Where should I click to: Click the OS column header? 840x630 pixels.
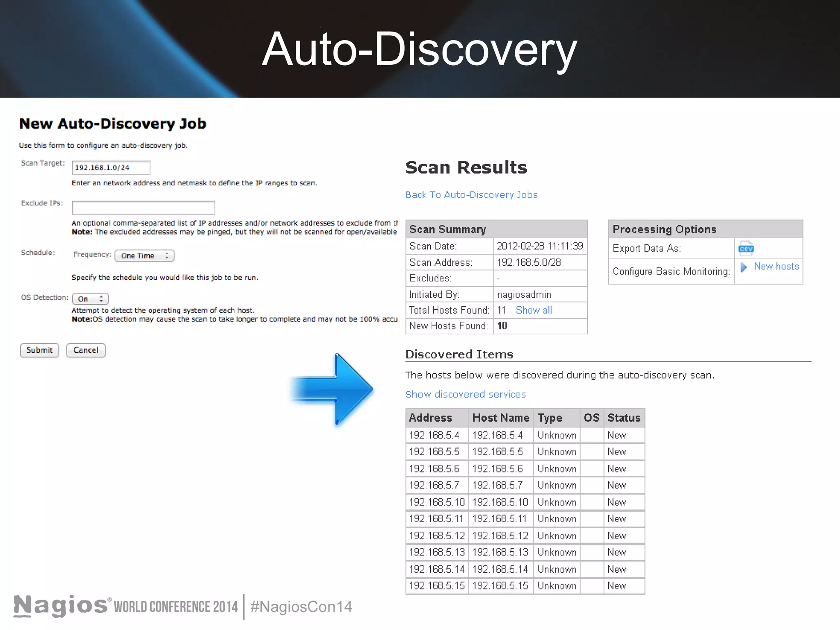click(591, 418)
